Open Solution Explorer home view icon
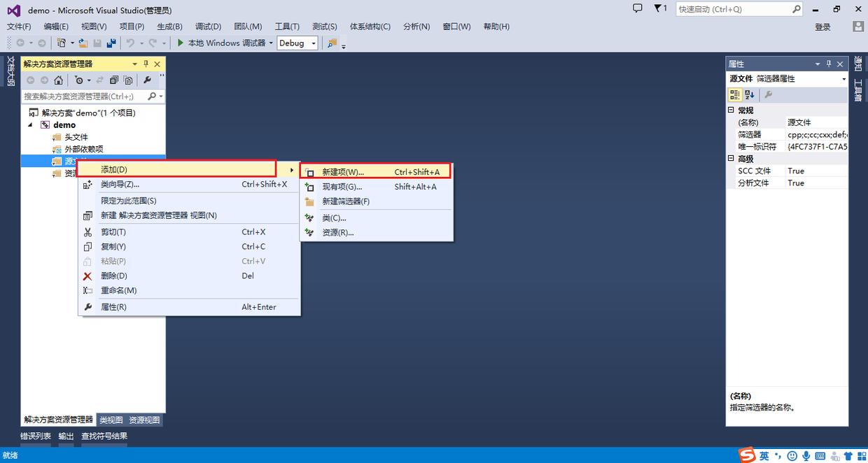The width and height of the screenshot is (868, 463). click(58, 79)
